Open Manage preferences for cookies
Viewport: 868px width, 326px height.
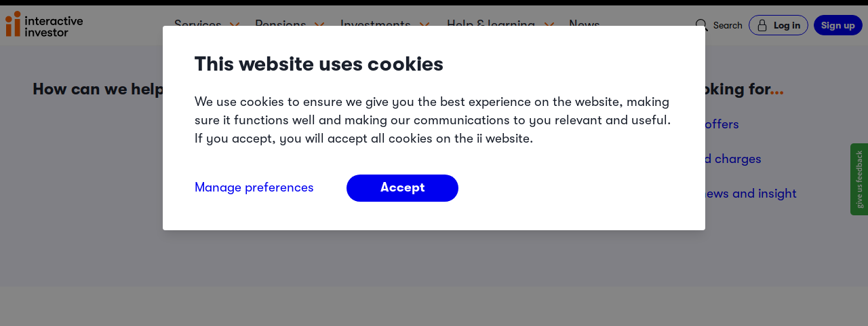(254, 187)
